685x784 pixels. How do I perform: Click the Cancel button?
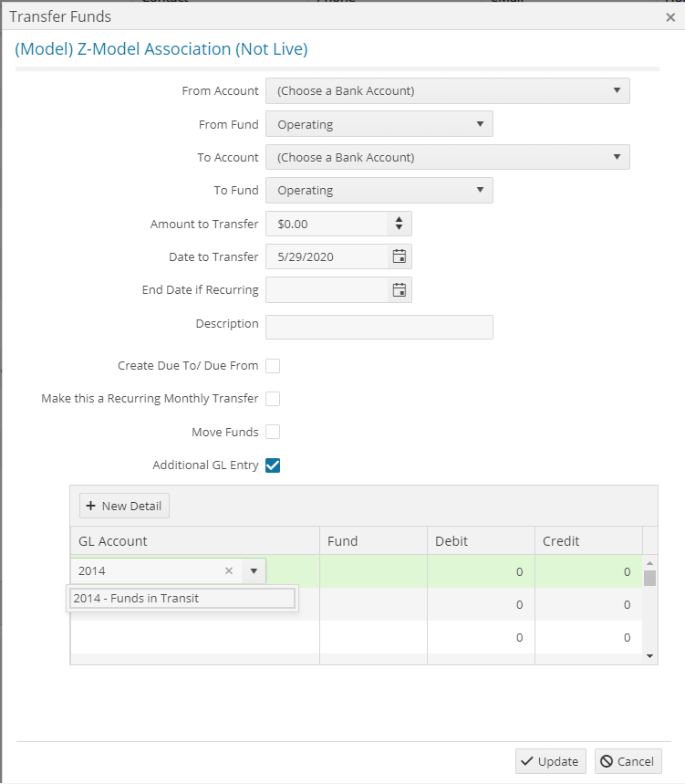[628, 761]
